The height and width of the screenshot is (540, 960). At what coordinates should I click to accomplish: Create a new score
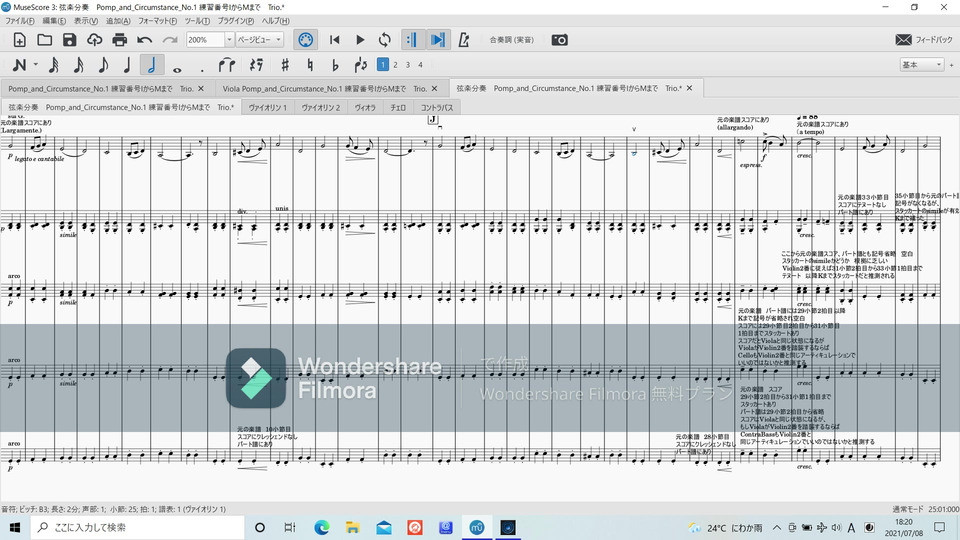click(20, 40)
